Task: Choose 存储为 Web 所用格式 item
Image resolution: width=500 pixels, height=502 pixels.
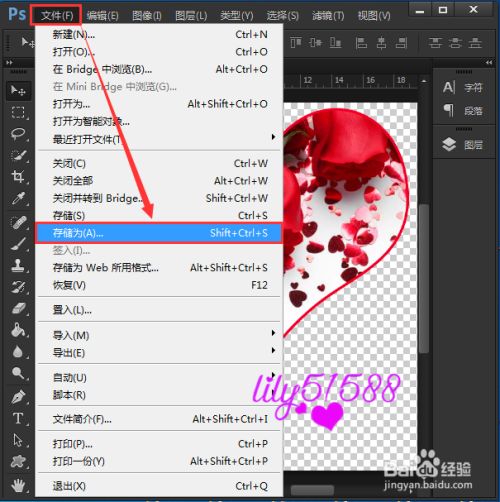Action: (159, 267)
